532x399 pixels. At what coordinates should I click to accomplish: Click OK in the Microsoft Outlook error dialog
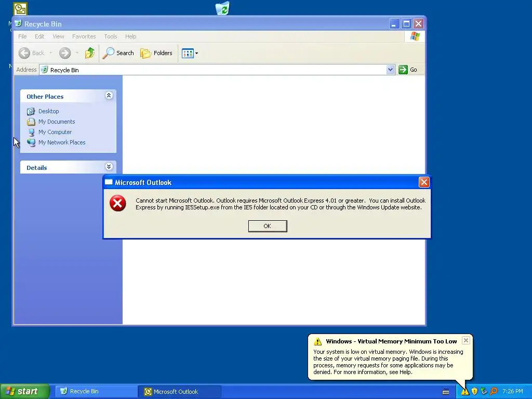coord(268,226)
